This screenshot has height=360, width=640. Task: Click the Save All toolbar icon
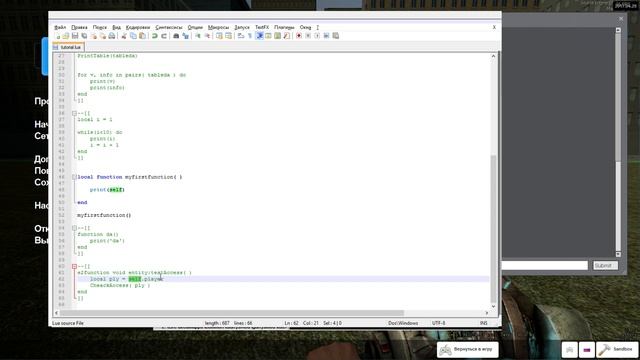84,36
